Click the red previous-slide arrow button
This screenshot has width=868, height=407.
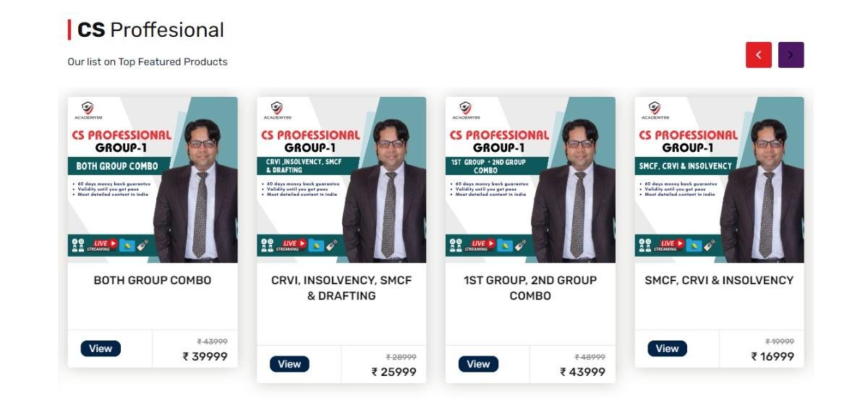[758, 55]
